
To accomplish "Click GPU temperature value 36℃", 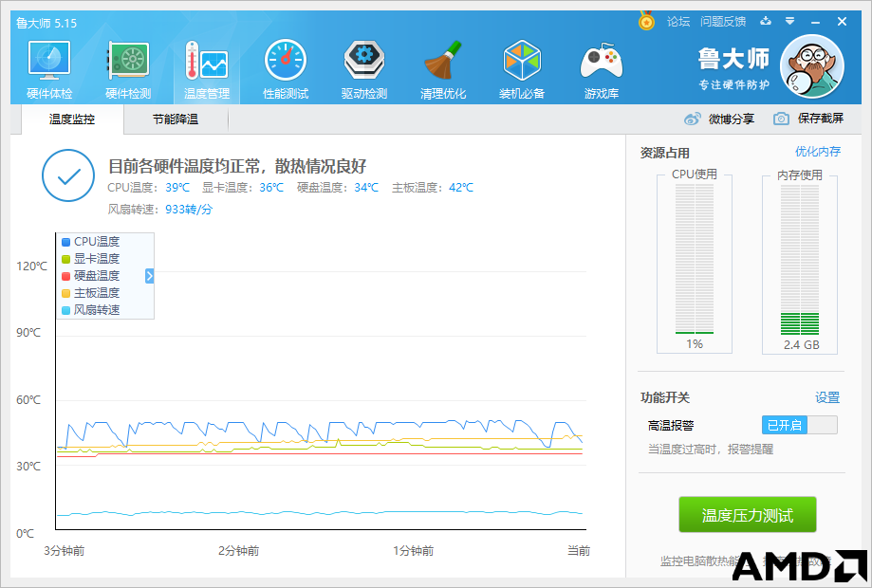I will coord(271,188).
